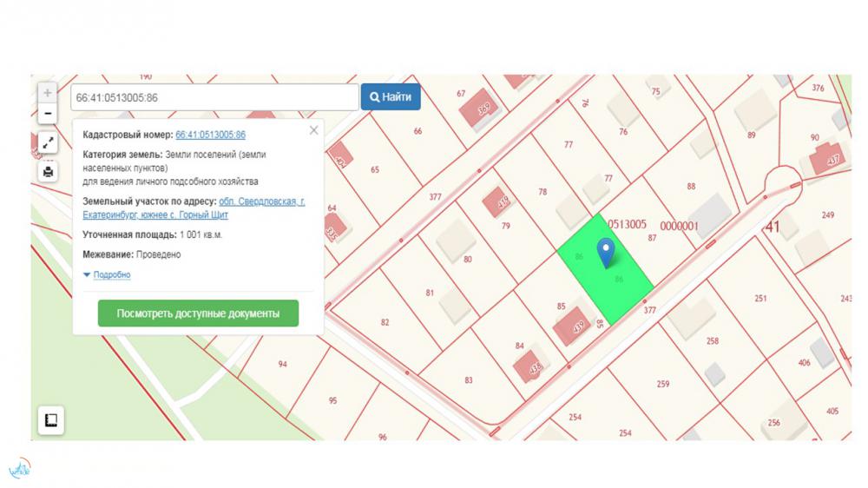Screen dimensions: 868x488
Task: Toggle fullscreen map view
Action: tap(48, 143)
